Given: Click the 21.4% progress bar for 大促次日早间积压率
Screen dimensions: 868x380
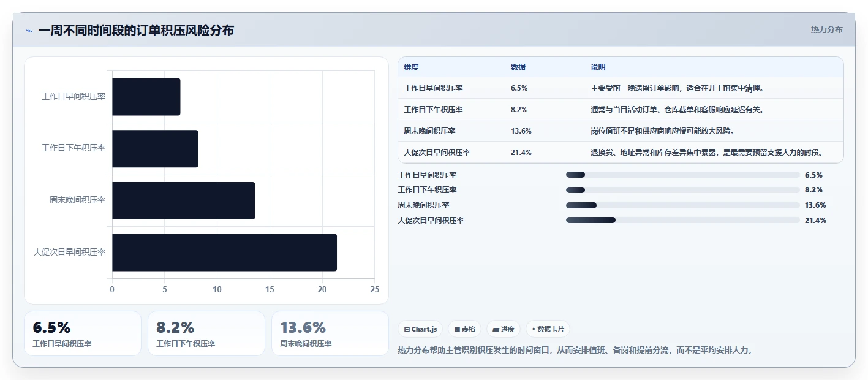Looking at the screenshot, I should coord(683,220).
